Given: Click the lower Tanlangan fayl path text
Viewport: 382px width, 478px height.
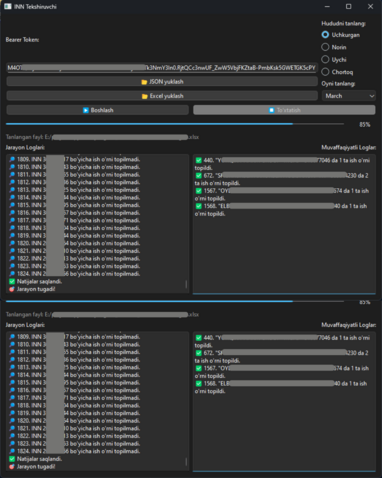Looking at the screenshot, I should coord(102,314).
